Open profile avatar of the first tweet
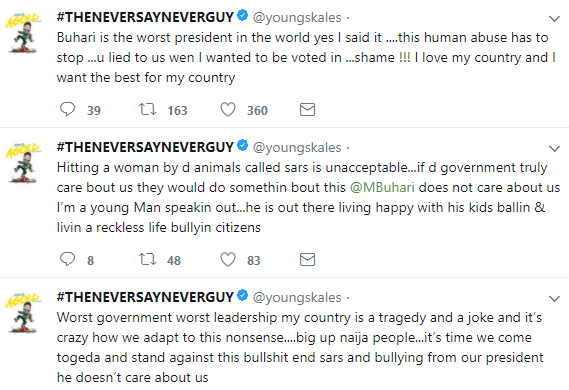This screenshot has height=390, width=569. click(23, 33)
